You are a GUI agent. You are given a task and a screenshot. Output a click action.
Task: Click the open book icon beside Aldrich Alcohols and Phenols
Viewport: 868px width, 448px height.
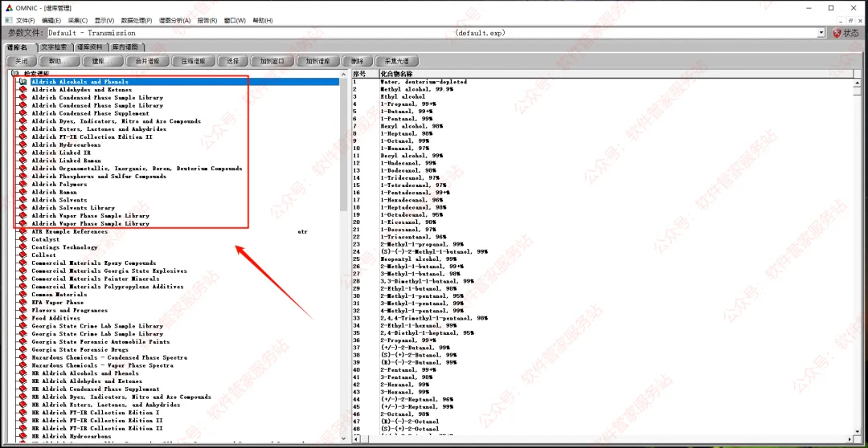click(23, 82)
